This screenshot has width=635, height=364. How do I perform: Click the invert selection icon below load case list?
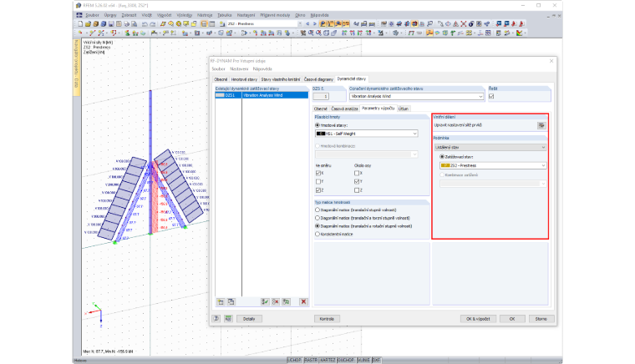click(286, 301)
